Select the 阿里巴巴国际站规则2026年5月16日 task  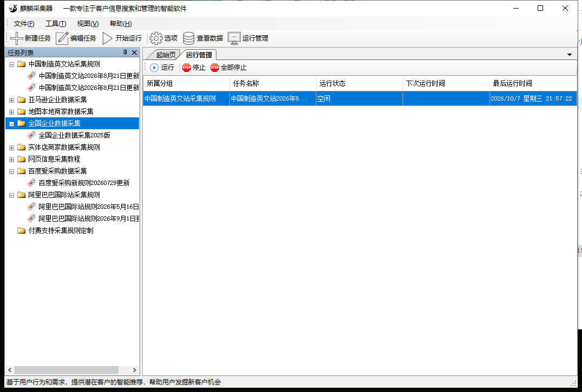(x=88, y=207)
